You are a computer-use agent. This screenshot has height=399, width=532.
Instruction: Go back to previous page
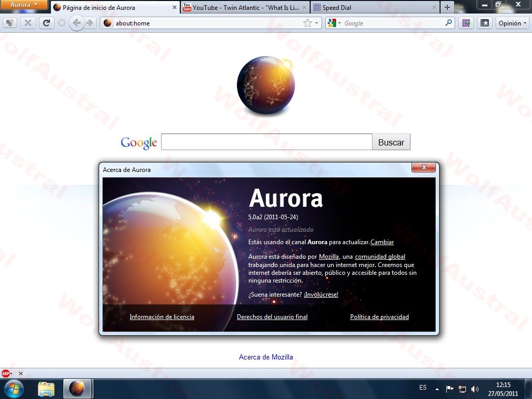click(x=77, y=23)
